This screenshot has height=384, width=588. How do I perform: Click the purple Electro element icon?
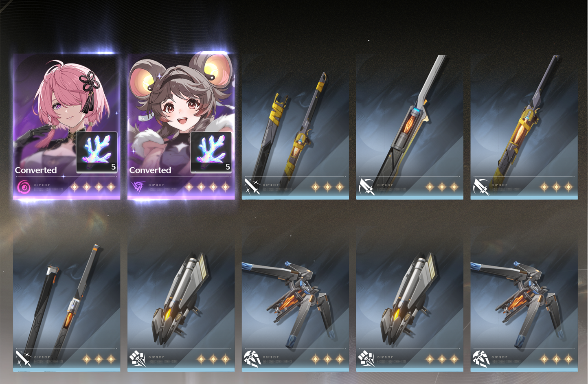(x=138, y=187)
